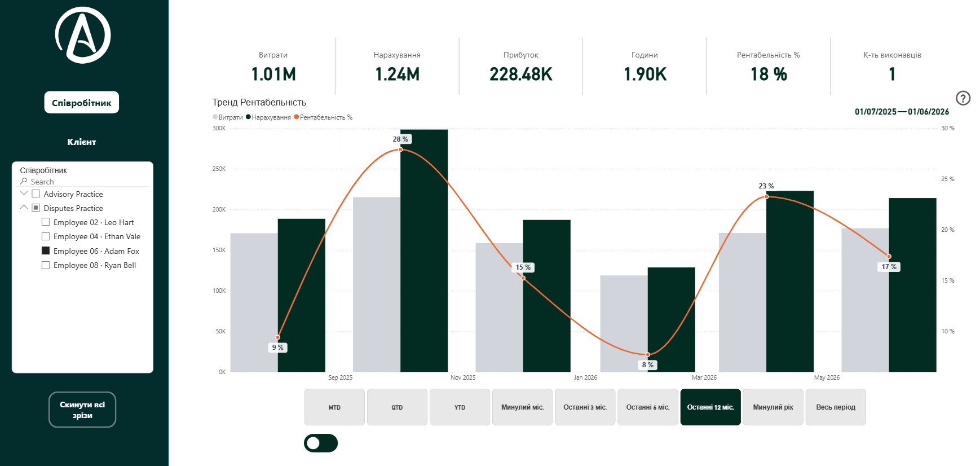Tick the Advisory Practice checkbox
This screenshot has height=466, width=980.
point(36,194)
